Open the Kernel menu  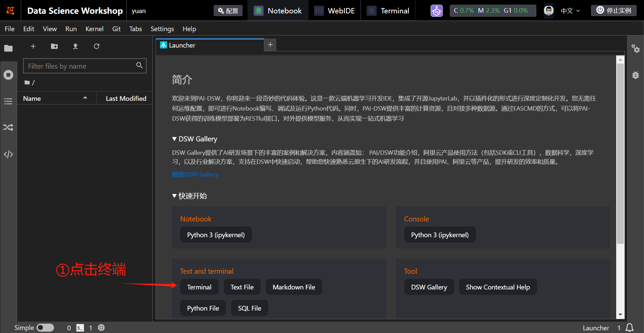coord(94,29)
